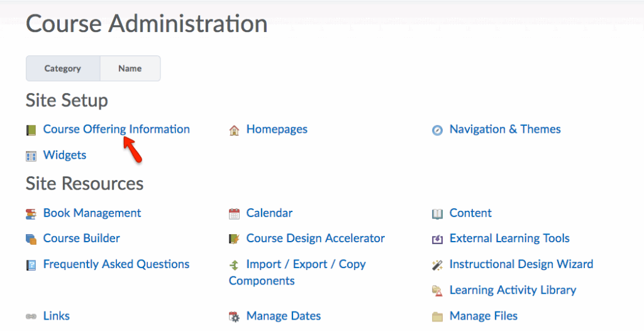Open the Links tool page
This screenshot has height=331, width=644.
pos(57,316)
